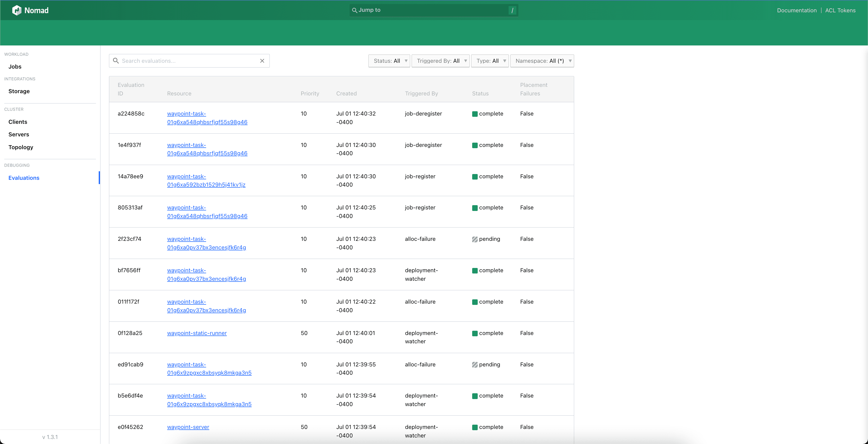Clear search with the X icon
The width and height of the screenshot is (868, 444).
pos(262,61)
